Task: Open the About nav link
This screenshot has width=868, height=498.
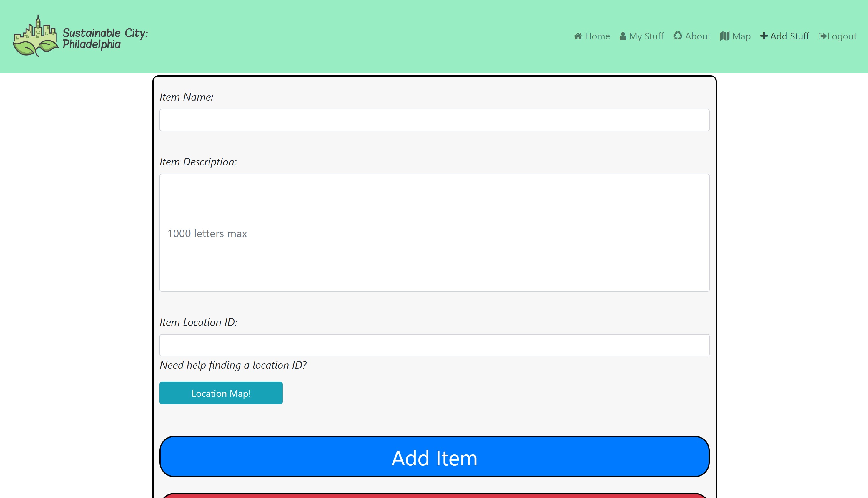Action: click(697, 36)
